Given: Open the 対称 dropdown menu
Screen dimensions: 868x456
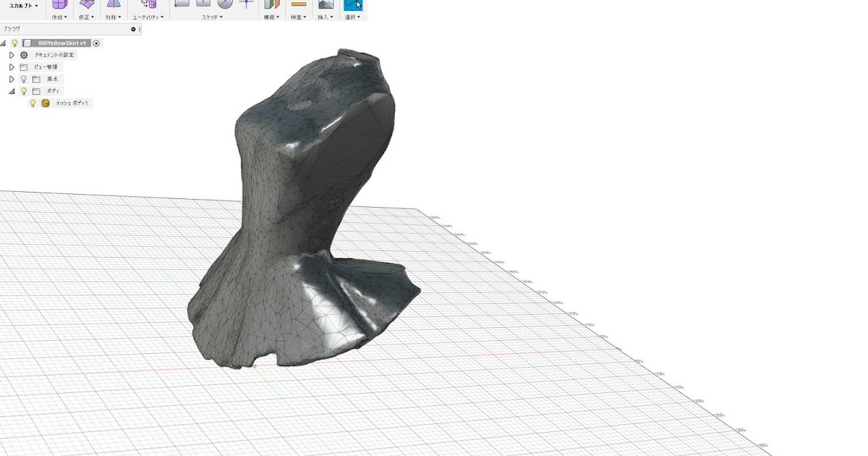Looking at the screenshot, I should (113, 17).
